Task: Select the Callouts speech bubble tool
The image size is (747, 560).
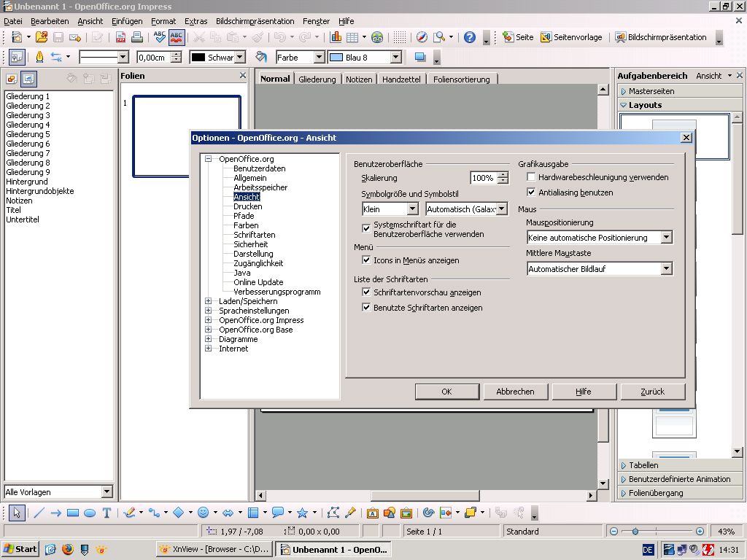Action: [x=277, y=513]
